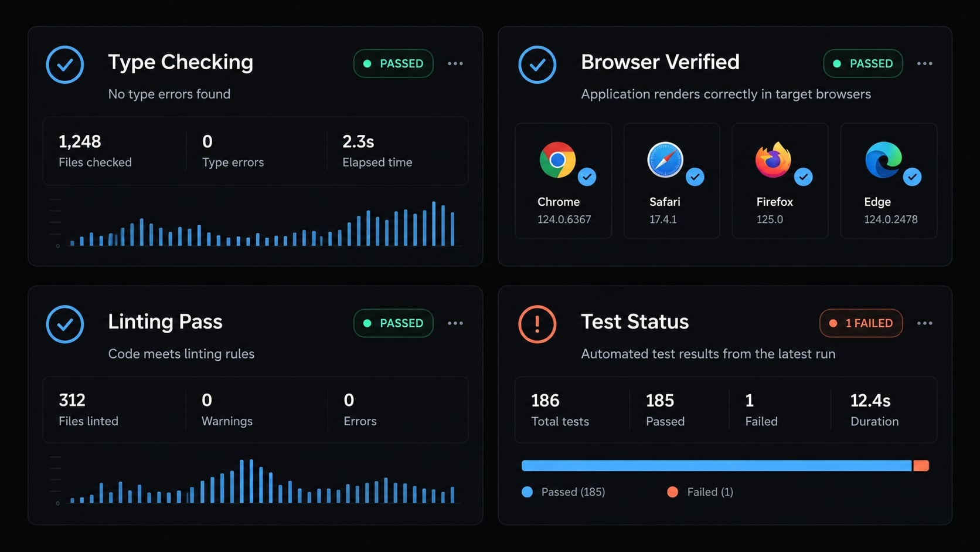Click the blue passed portion of test progress bar
The image size is (980, 552).
pyautogui.click(x=717, y=466)
